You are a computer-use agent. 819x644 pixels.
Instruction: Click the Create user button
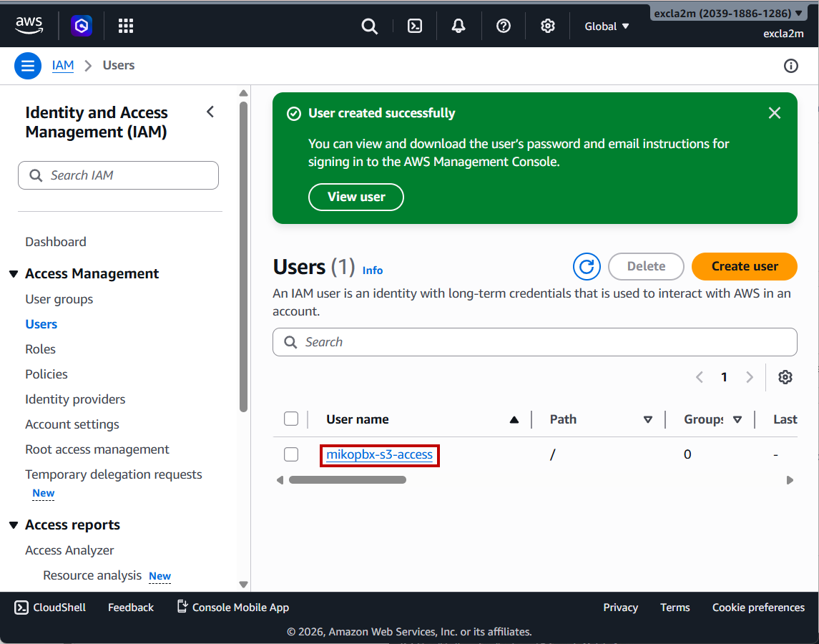[x=744, y=266]
